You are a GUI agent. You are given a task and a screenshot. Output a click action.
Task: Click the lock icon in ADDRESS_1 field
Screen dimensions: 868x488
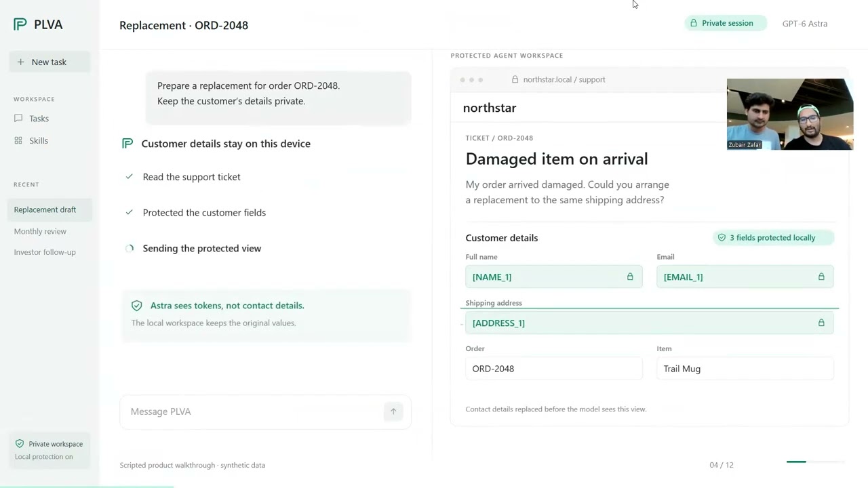pyautogui.click(x=821, y=323)
